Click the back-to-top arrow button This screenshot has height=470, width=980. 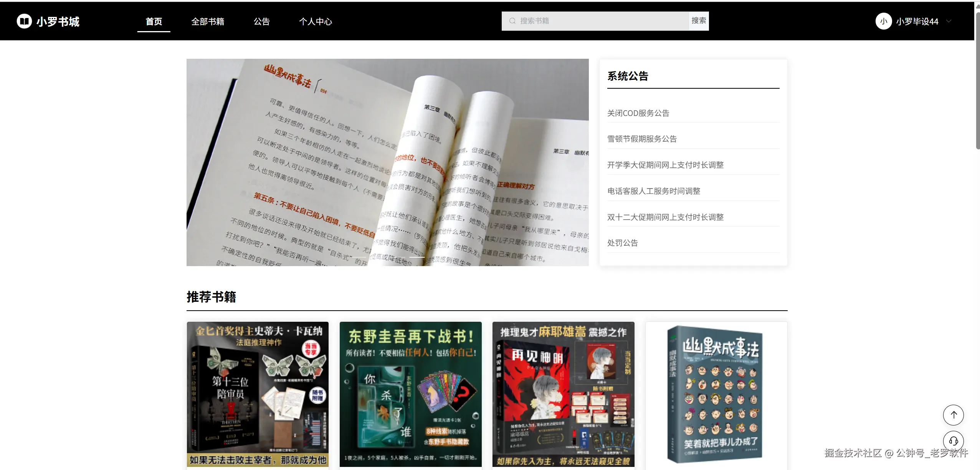pos(953,415)
